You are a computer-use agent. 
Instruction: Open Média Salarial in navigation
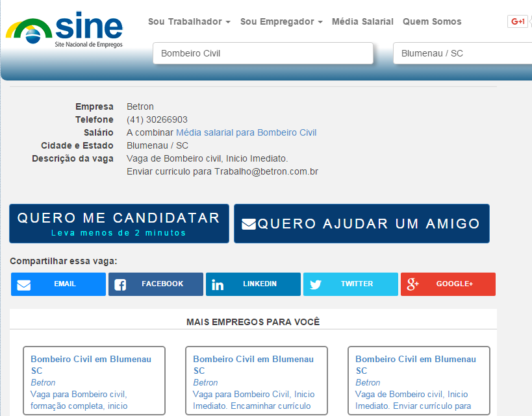pos(362,21)
